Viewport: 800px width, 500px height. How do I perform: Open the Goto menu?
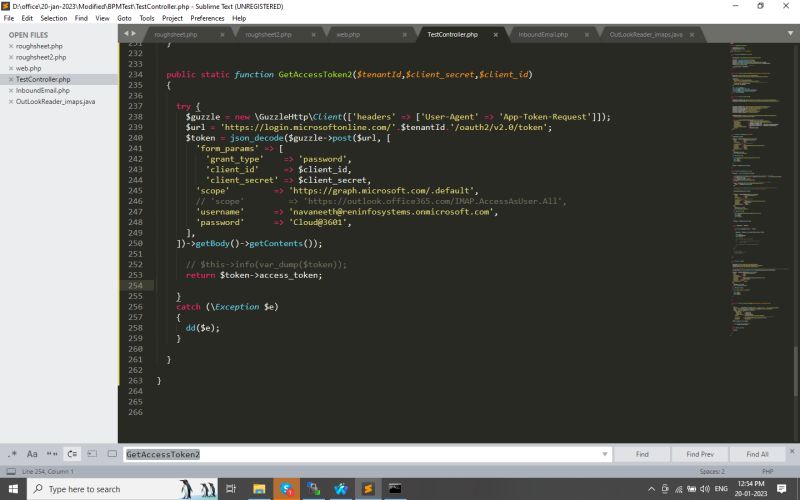[x=124, y=18]
